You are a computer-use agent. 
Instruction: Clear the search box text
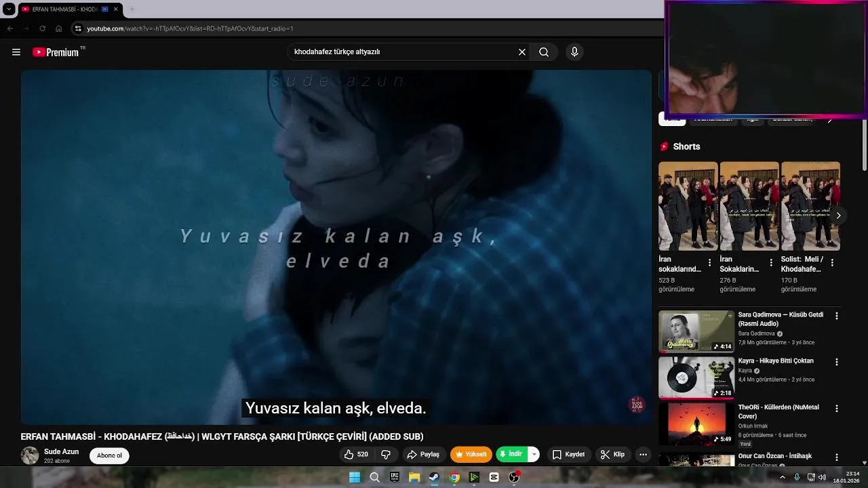522,52
